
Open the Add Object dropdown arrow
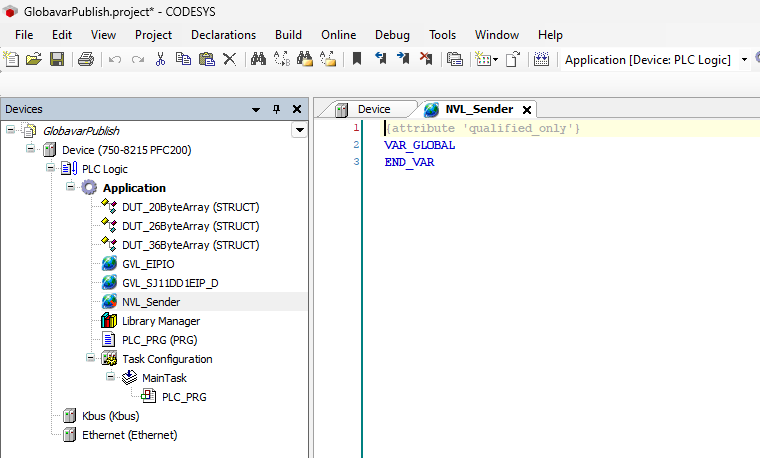[495, 60]
